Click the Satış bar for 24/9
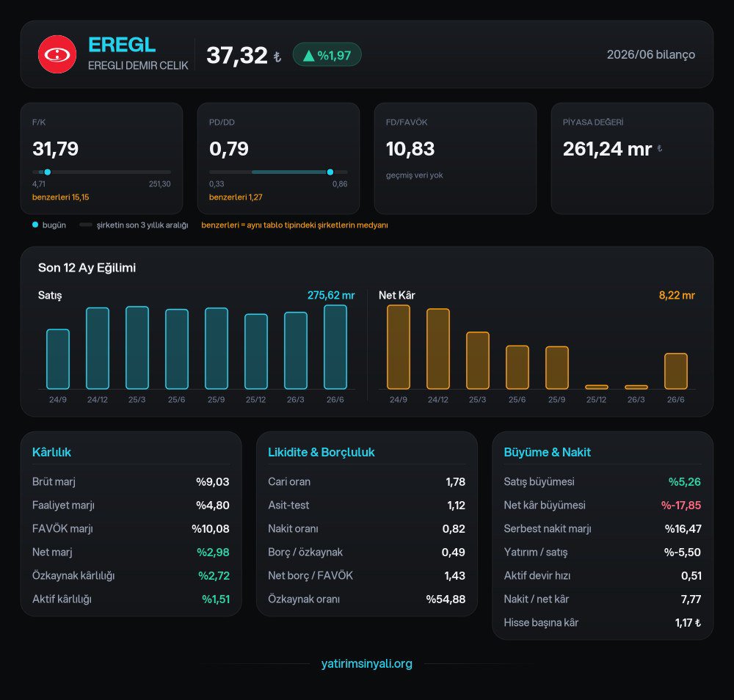734x700 pixels. [58, 359]
